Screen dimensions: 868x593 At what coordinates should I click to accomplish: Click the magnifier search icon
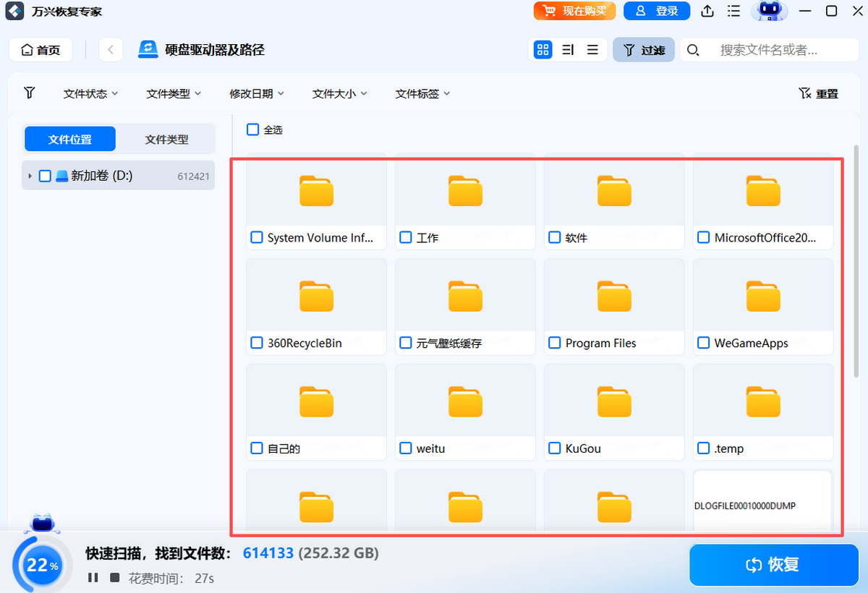click(693, 50)
